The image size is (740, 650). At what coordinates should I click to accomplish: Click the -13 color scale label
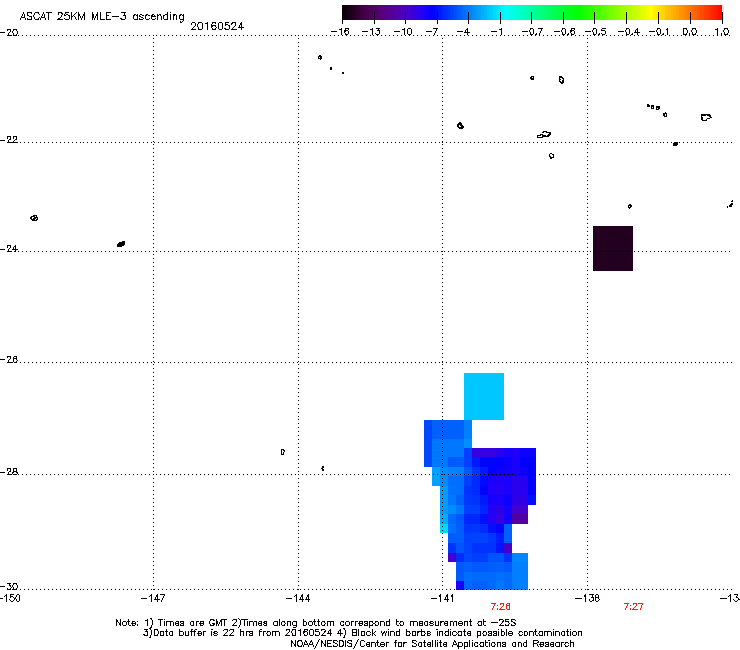pyautogui.click(x=371, y=32)
